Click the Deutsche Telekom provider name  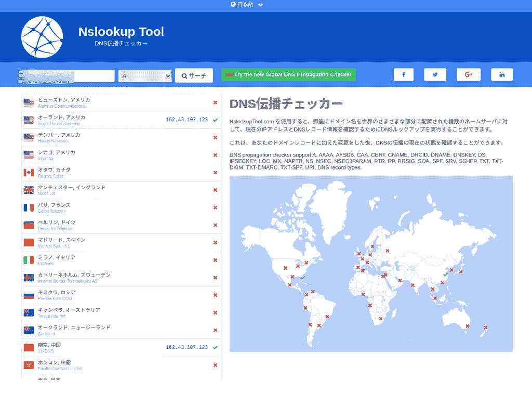pos(55,229)
